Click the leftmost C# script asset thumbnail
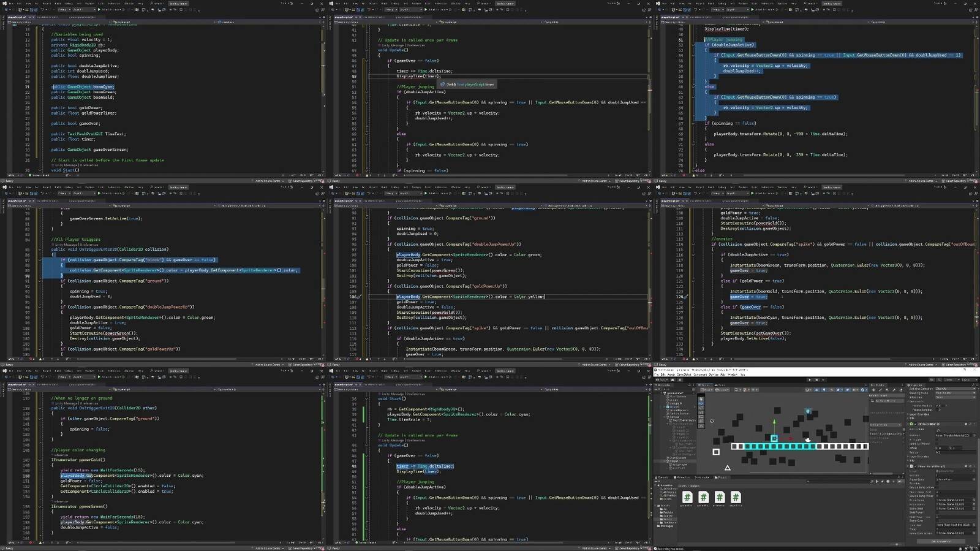 687,497
